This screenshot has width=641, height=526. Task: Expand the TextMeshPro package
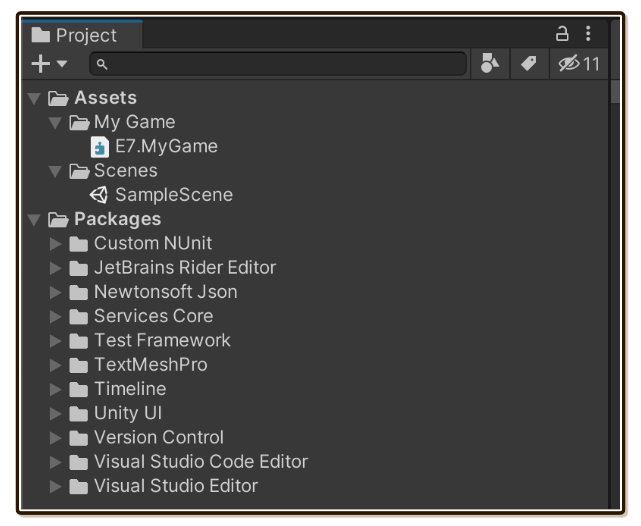pyautogui.click(x=55, y=365)
